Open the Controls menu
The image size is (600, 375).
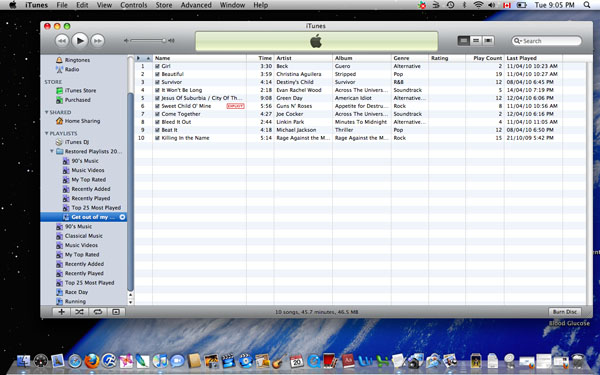[x=134, y=5]
